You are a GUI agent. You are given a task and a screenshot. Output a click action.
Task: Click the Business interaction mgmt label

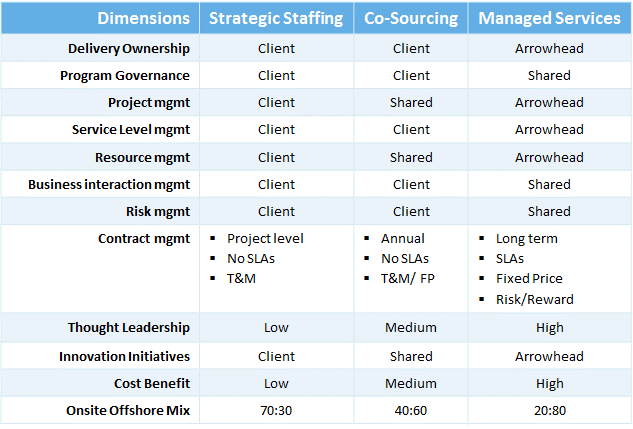tap(109, 184)
